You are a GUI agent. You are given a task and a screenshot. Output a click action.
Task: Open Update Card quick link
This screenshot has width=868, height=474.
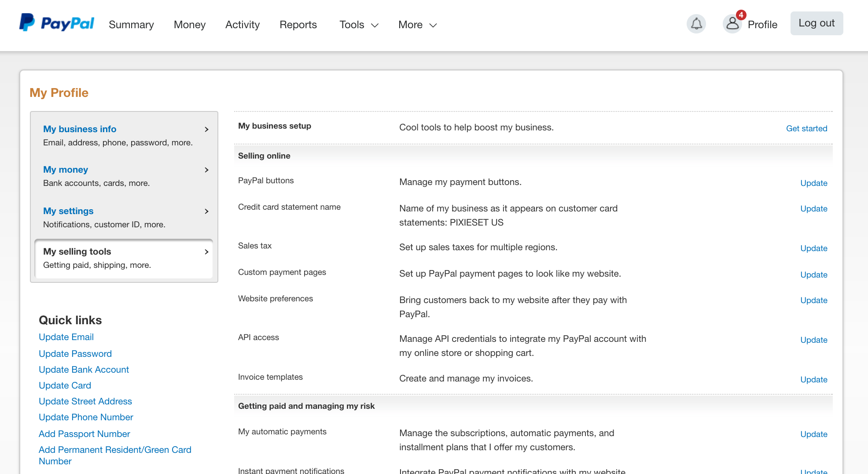(65, 385)
